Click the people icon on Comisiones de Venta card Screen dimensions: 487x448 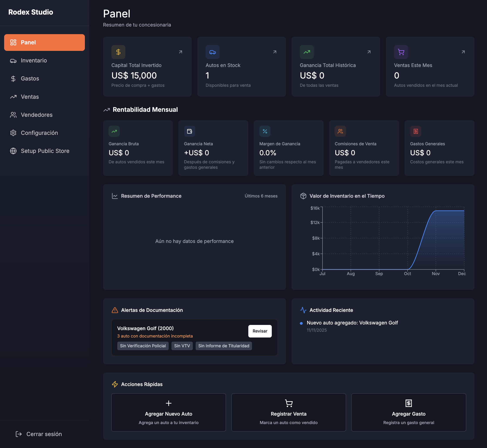(340, 131)
